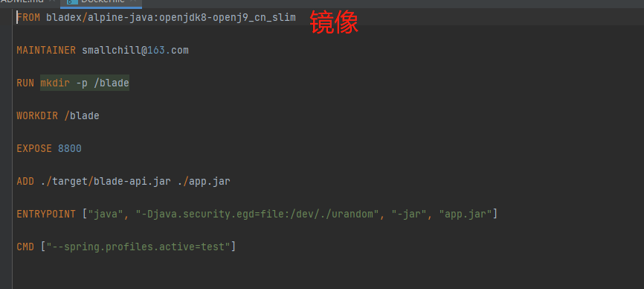Click the Docker file icon in the Dockerfile tab

coord(72,1)
